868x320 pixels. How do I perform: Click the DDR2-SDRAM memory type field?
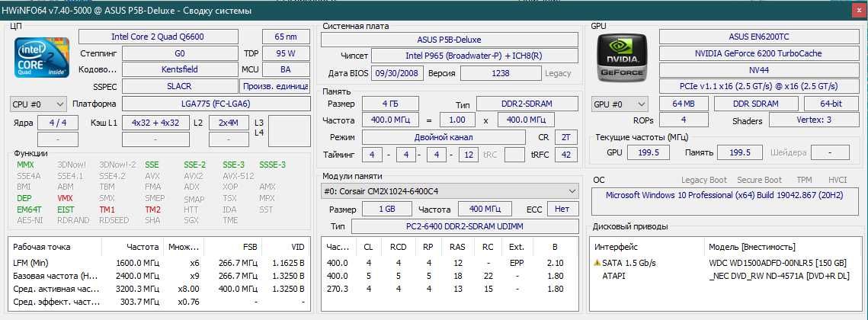pos(527,104)
